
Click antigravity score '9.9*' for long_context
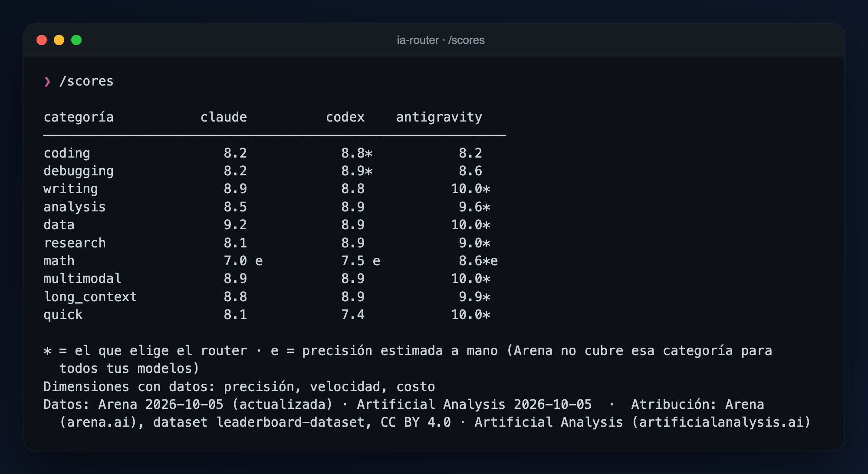(x=474, y=297)
